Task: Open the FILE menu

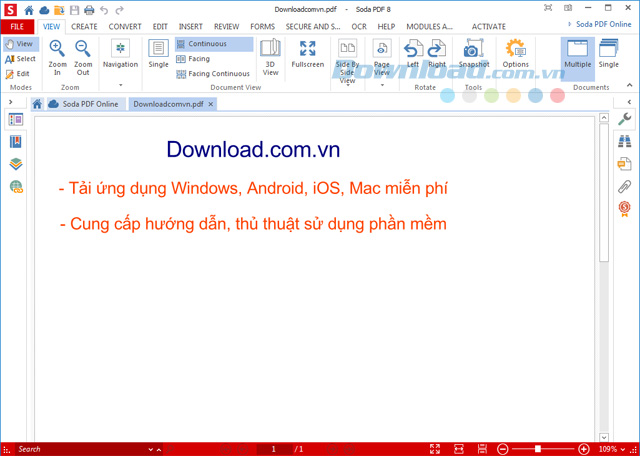Action: coord(17,27)
